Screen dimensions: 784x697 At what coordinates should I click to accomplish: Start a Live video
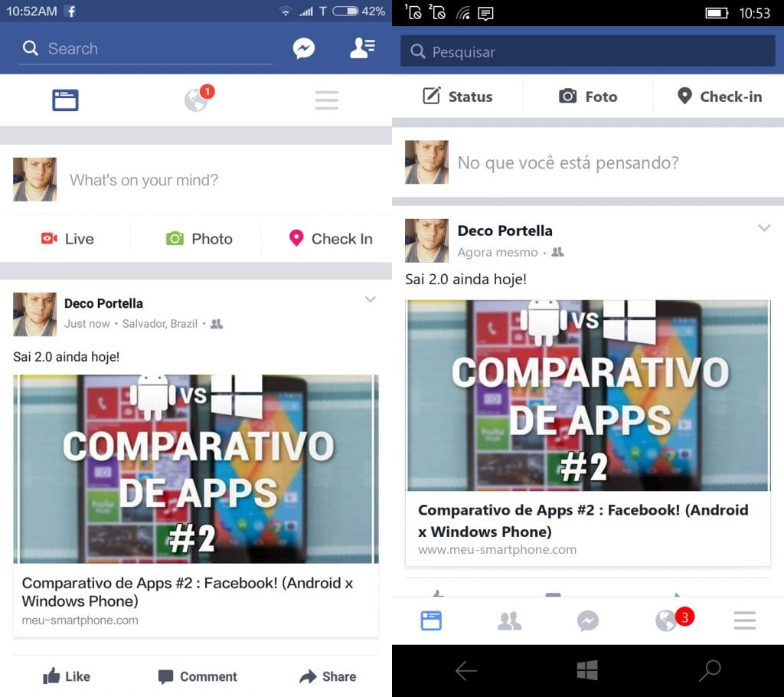coord(67,239)
